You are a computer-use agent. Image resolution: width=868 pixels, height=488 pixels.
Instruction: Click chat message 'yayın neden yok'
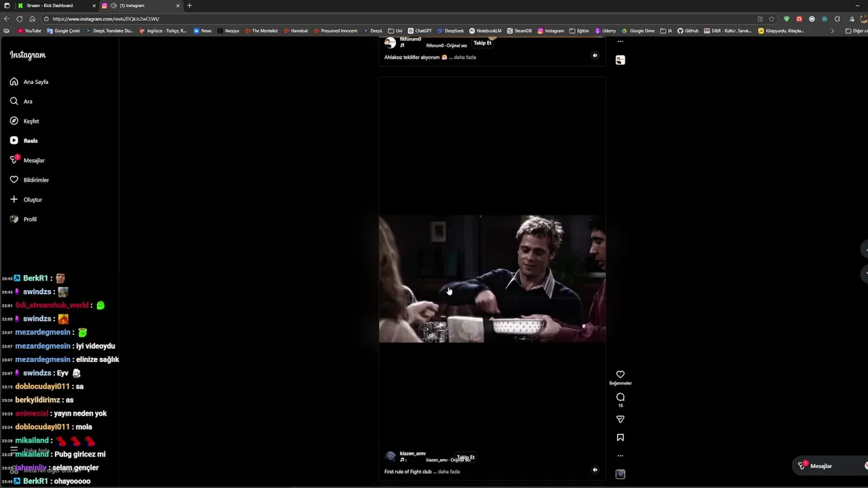(x=81, y=413)
